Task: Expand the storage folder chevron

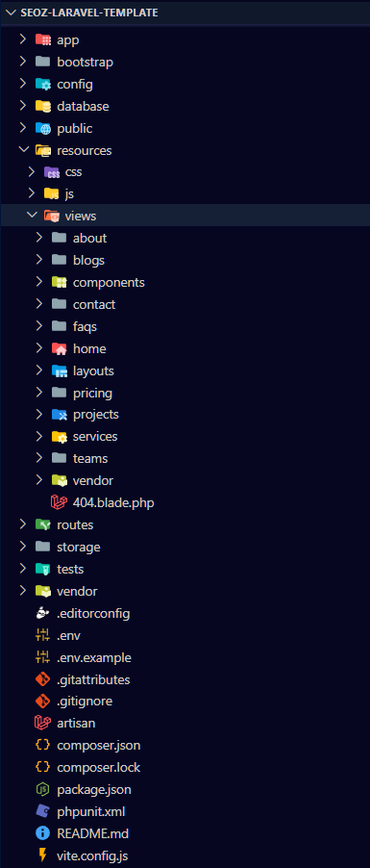Action: tap(23, 547)
